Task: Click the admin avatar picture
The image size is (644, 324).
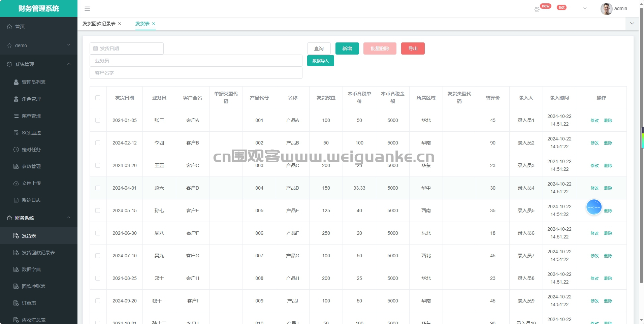Action: (x=606, y=9)
